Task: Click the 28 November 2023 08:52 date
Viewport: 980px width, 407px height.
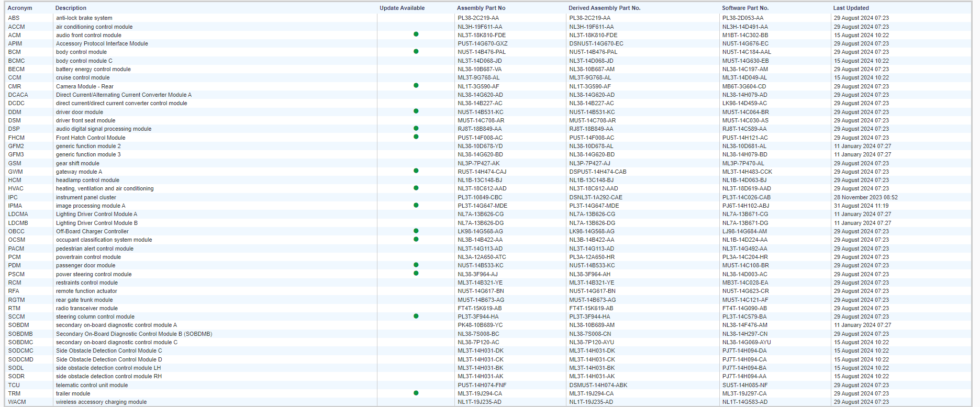Action: [865, 197]
